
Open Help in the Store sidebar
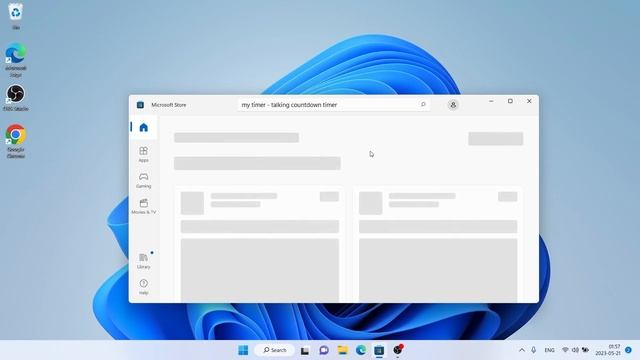pyautogui.click(x=143, y=287)
